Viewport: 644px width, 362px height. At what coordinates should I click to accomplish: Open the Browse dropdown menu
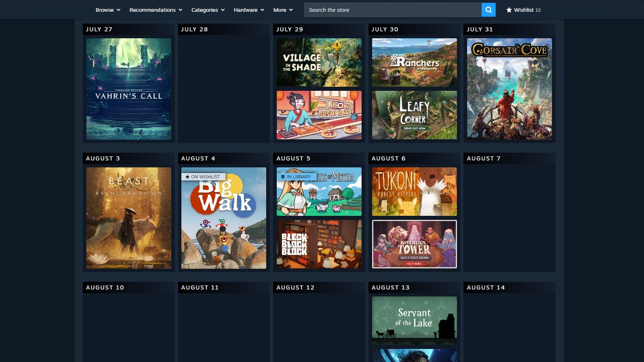coord(108,10)
